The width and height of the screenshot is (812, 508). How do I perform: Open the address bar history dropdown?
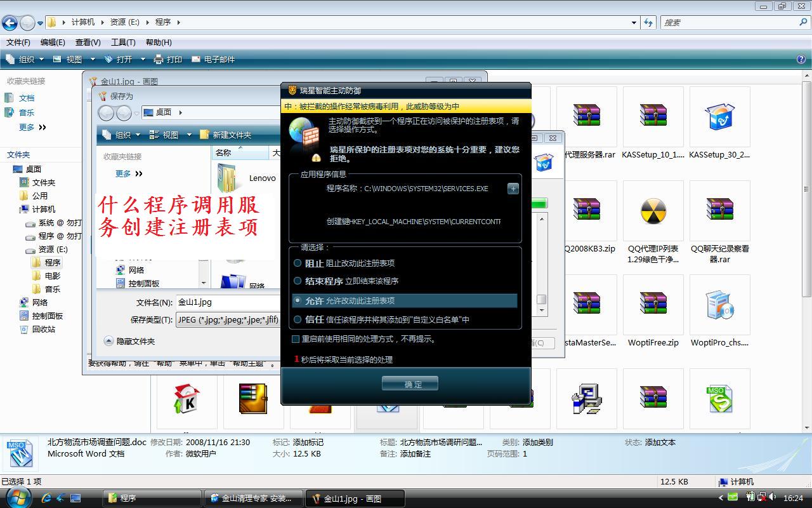pyautogui.click(x=634, y=23)
